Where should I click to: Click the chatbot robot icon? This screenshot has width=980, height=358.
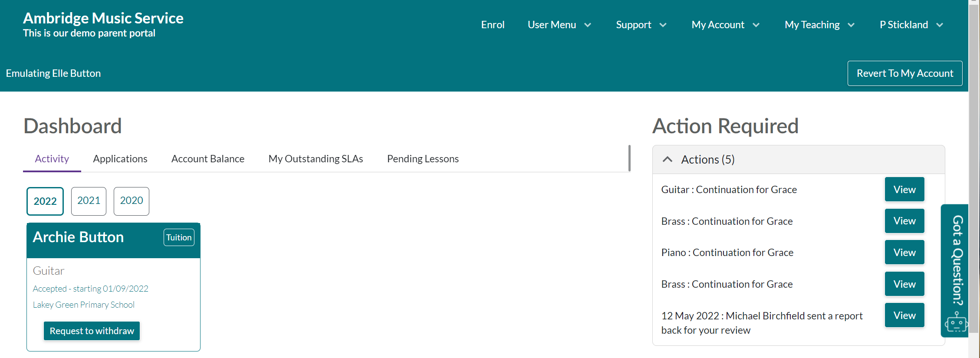click(x=956, y=322)
